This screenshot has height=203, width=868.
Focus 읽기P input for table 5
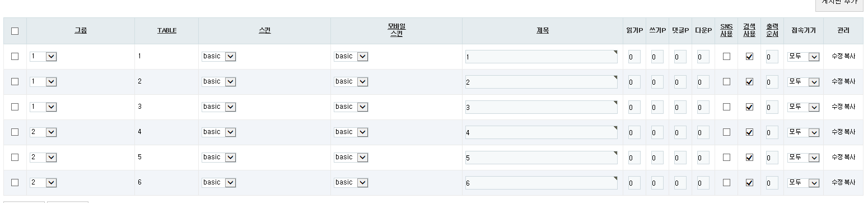pyautogui.click(x=634, y=158)
